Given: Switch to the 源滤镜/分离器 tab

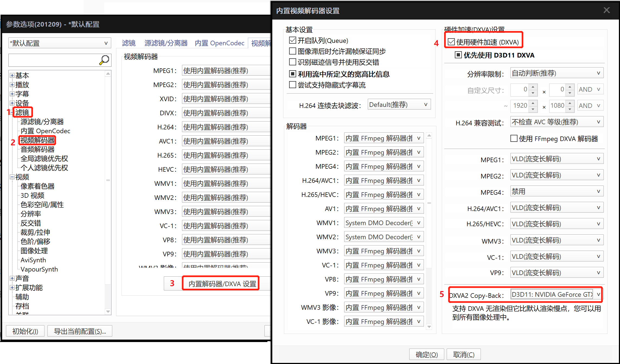Looking at the screenshot, I should coord(166,43).
